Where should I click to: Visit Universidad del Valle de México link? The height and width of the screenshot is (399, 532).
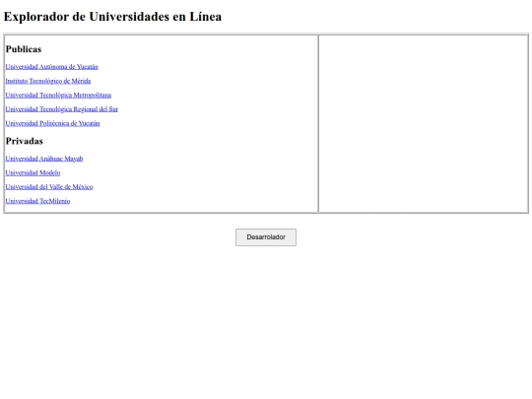[x=49, y=186]
